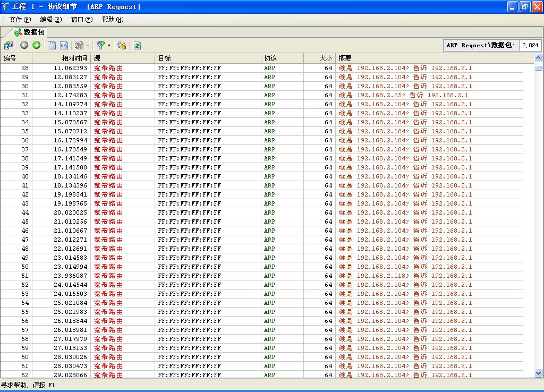Viewport: 544px width, 392px height.
Task: Click the export packets icon in toolbar
Action: click(x=8, y=45)
